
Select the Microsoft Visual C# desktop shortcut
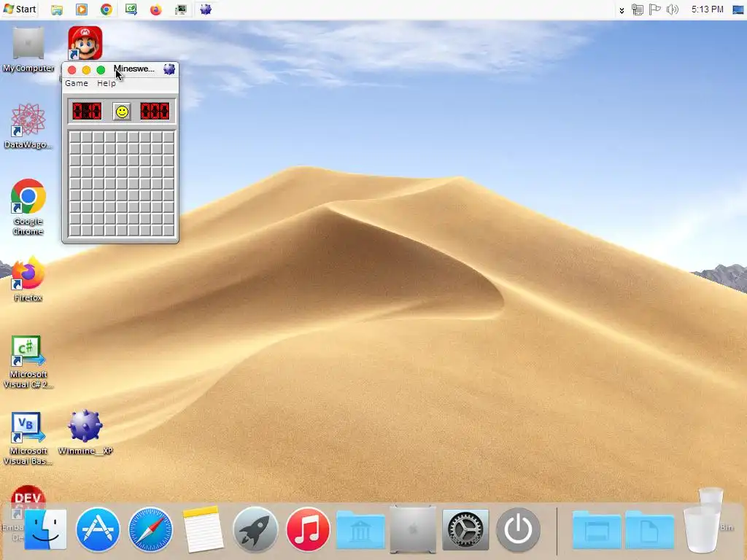tap(28, 362)
